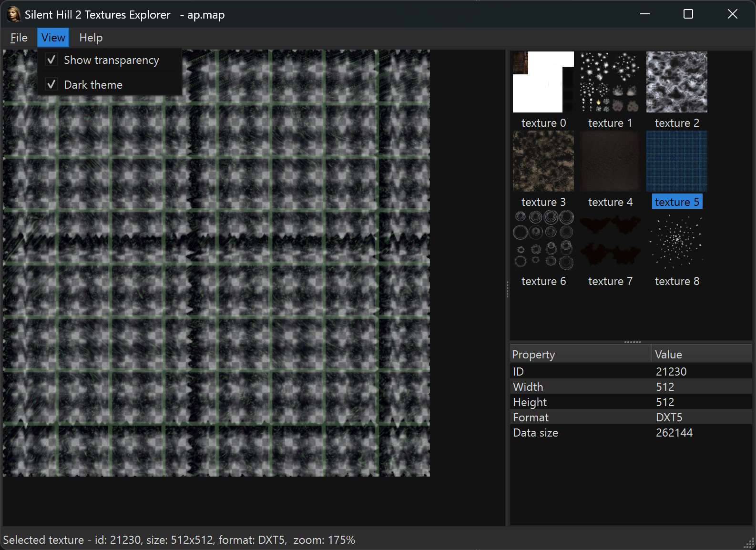The image size is (756, 550).
Task: Select texture 1 sparkles thumbnail
Action: pos(610,82)
